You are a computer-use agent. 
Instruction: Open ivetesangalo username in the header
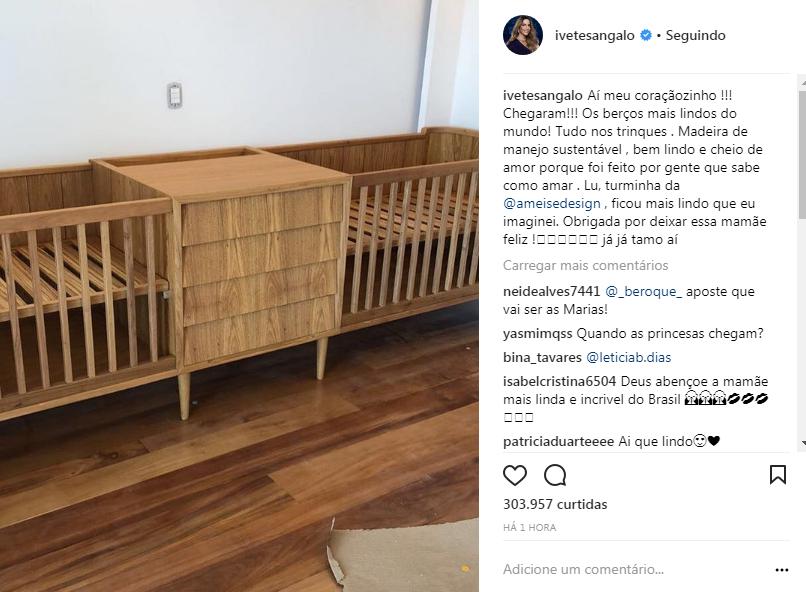pyautogui.click(x=594, y=35)
